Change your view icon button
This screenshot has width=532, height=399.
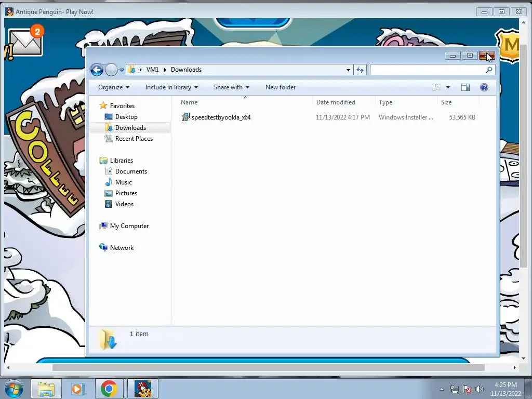click(436, 87)
